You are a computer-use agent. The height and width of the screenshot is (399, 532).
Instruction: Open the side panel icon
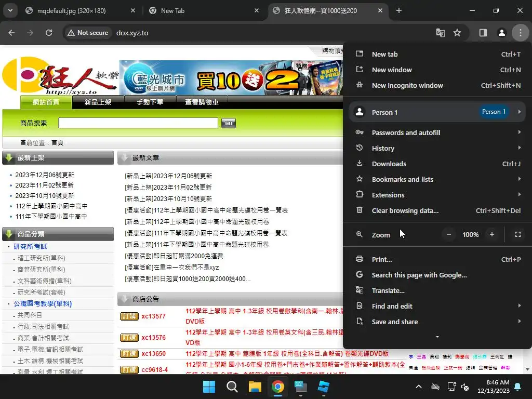[x=483, y=33]
